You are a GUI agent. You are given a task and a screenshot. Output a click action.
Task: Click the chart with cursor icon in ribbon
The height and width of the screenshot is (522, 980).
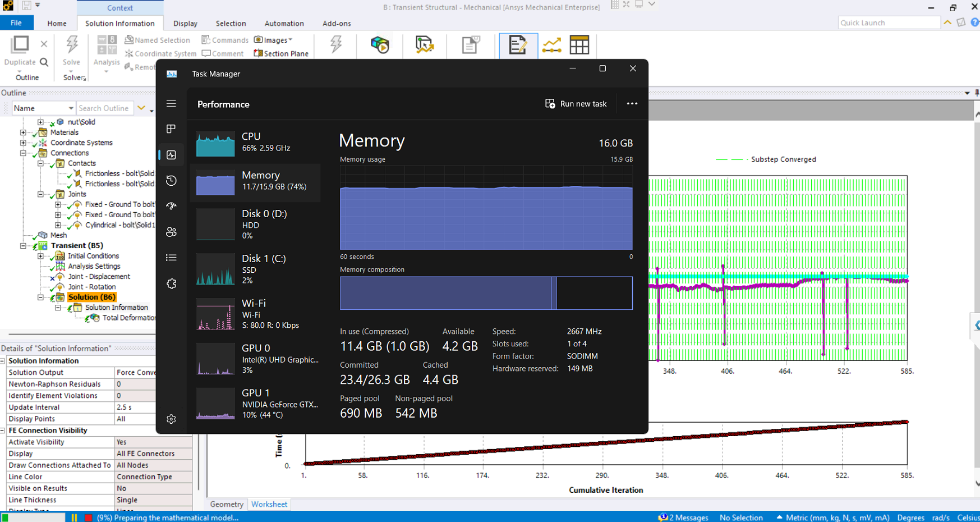tap(425, 45)
